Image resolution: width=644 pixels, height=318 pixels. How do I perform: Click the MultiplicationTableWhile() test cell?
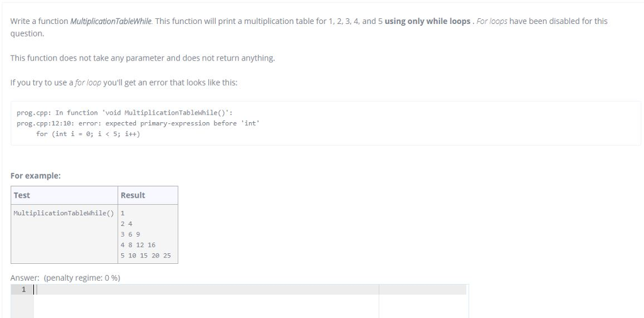tap(62, 213)
